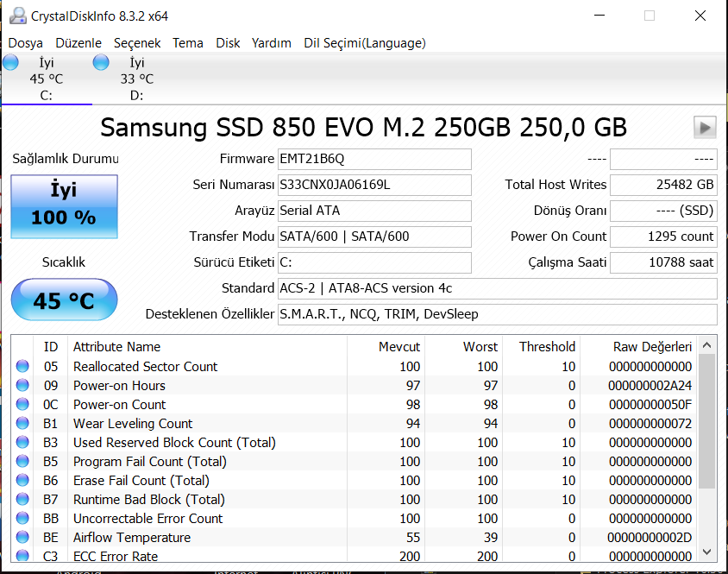This screenshot has width=728, height=574.
Task: Click Total Host Writes value 25482 GB
Action: pos(663,185)
